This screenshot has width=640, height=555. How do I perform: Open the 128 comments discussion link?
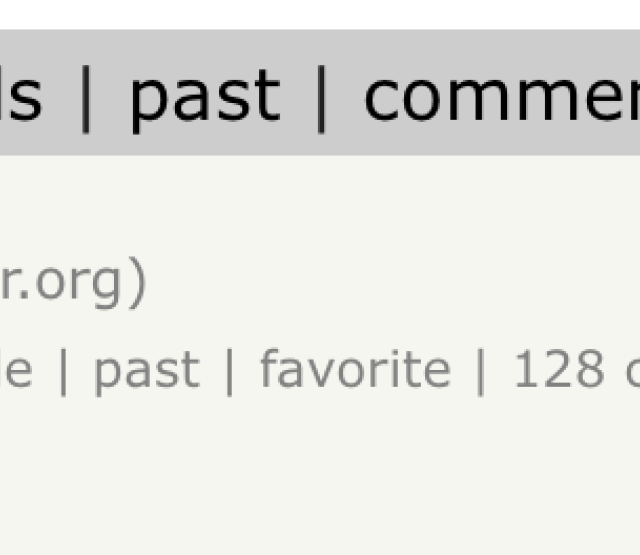[x=576, y=369]
